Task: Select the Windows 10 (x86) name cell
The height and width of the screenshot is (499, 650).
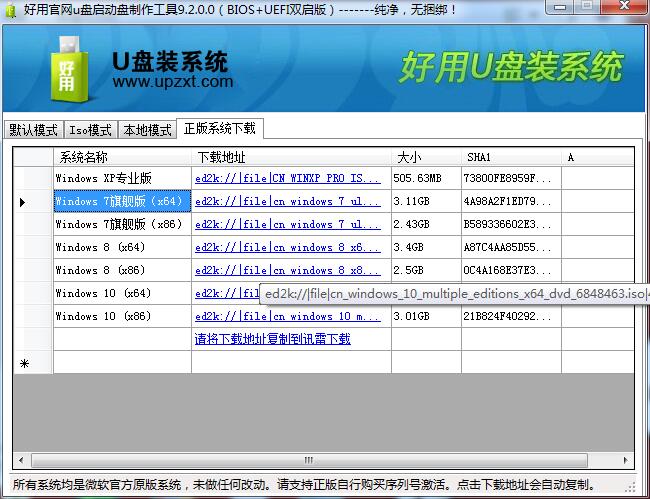Action: click(x=122, y=316)
